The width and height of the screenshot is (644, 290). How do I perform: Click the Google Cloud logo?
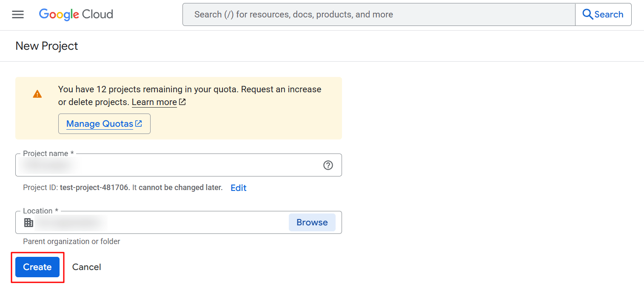pyautogui.click(x=76, y=14)
